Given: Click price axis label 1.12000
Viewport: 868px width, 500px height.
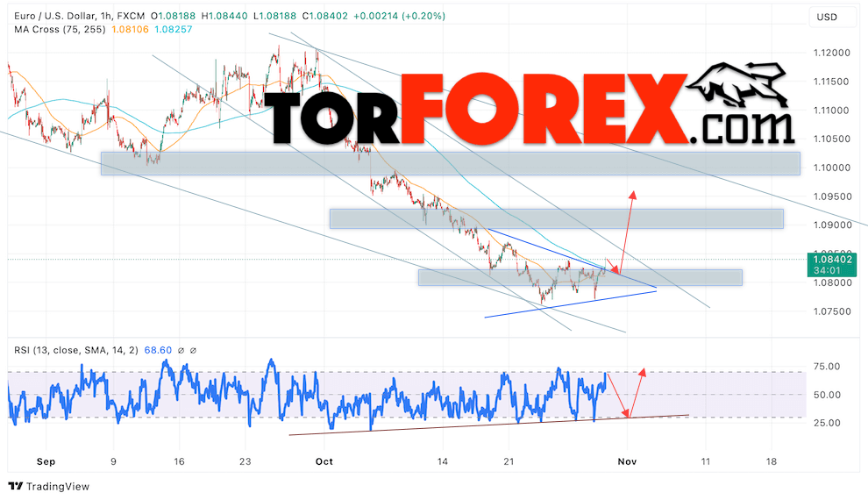Looking at the screenshot, I should point(831,53).
